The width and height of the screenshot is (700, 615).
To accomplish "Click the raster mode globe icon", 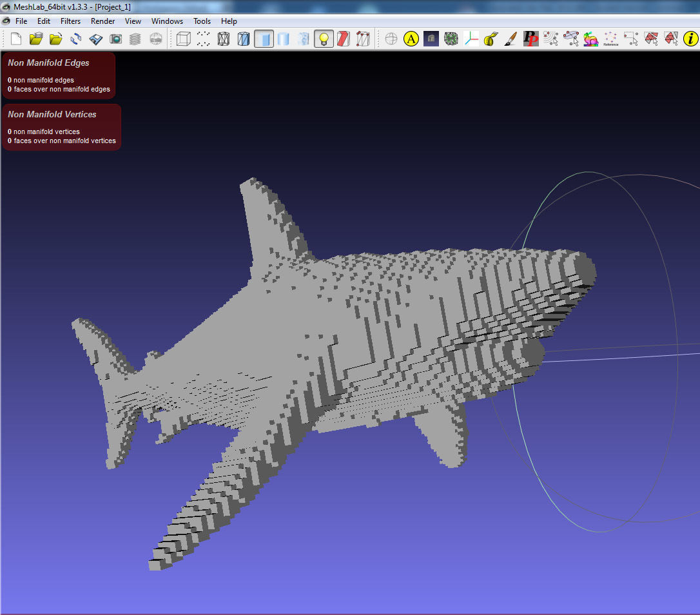I will tap(155, 39).
